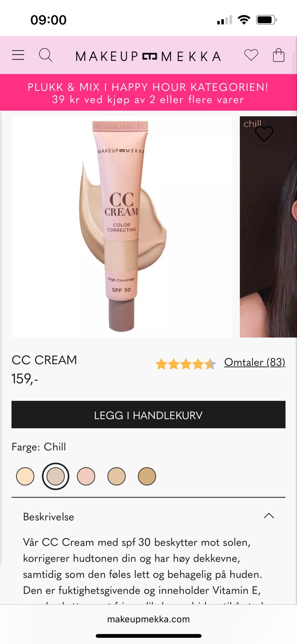Favorite the chill model photo heart
The image size is (297, 644).
(x=264, y=134)
